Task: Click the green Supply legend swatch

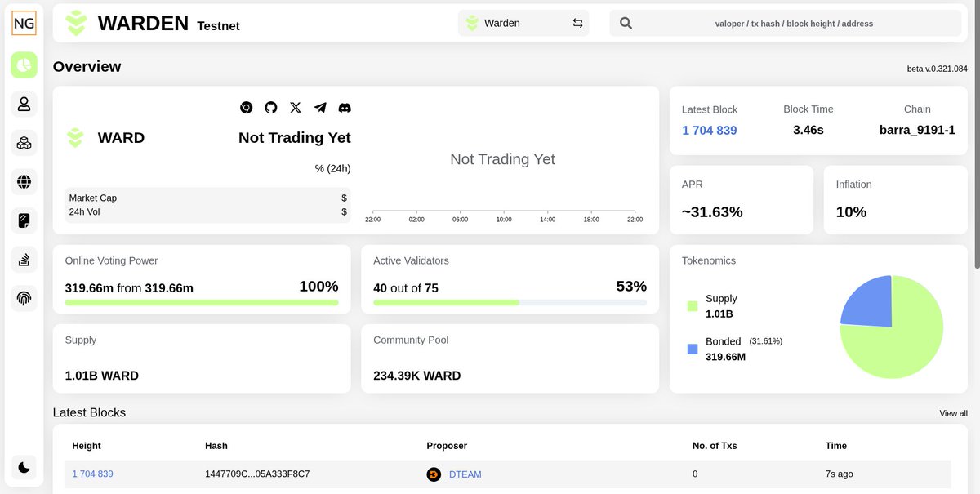Action: [x=693, y=306]
